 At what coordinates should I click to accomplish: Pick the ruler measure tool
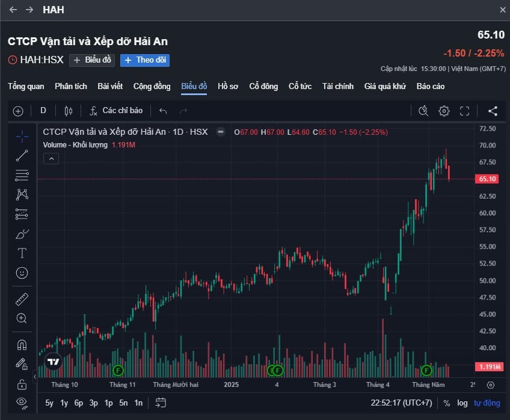click(22, 299)
